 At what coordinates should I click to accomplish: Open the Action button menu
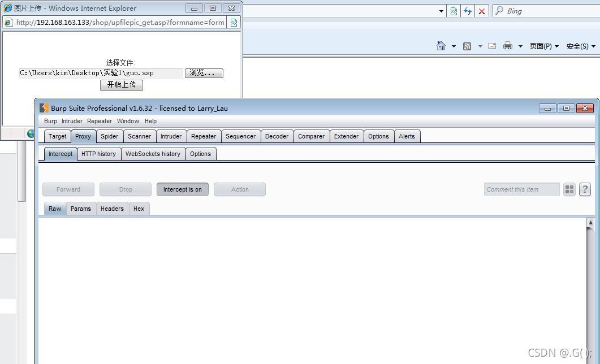click(x=240, y=189)
